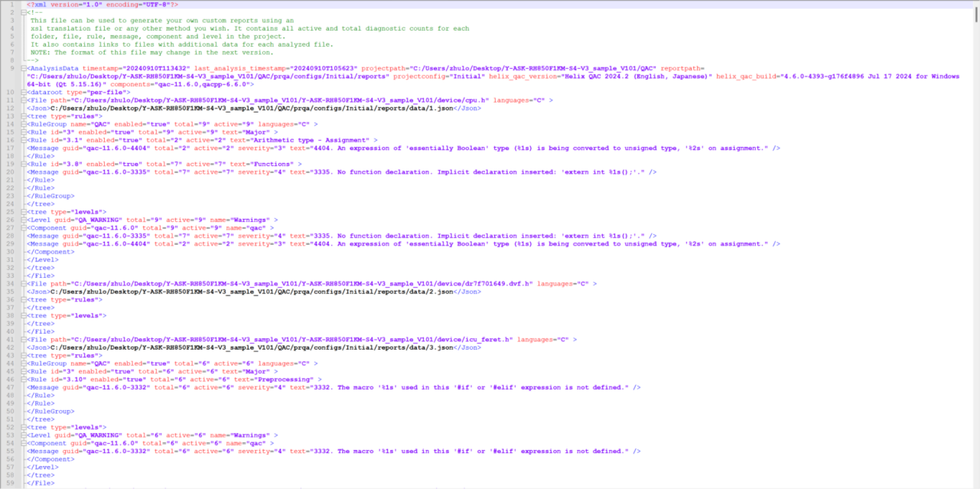
Task: Collapse the XML comment block fold on line 2
Action: coord(24,12)
